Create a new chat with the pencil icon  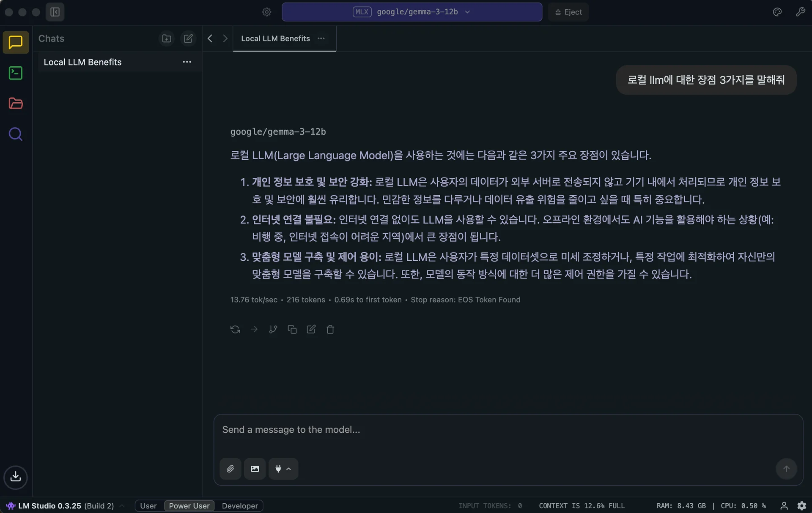click(x=188, y=38)
